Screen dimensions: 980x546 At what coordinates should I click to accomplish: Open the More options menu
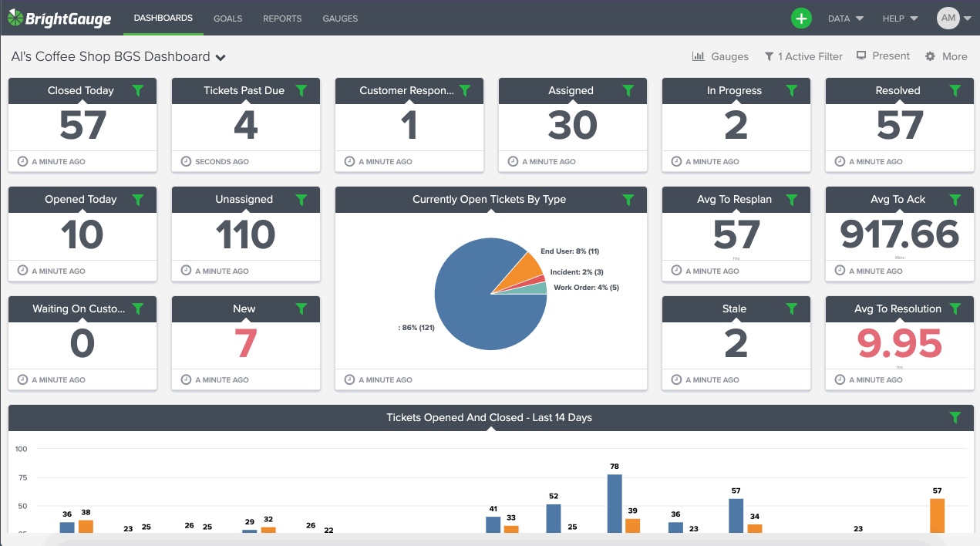coord(946,56)
